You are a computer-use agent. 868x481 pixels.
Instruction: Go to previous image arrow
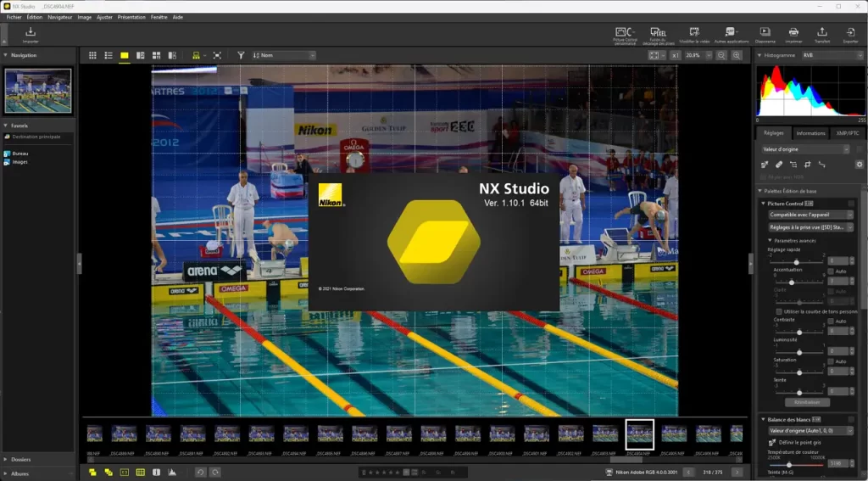click(688, 473)
